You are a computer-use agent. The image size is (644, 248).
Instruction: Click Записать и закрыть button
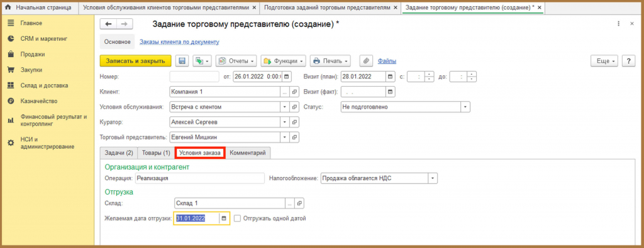coord(136,61)
